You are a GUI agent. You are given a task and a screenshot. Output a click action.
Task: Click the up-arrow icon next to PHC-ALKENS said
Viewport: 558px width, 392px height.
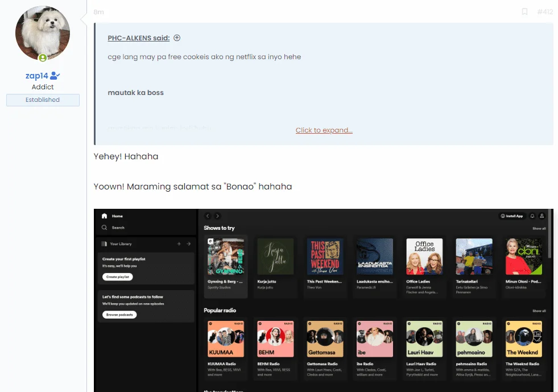pos(177,38)
